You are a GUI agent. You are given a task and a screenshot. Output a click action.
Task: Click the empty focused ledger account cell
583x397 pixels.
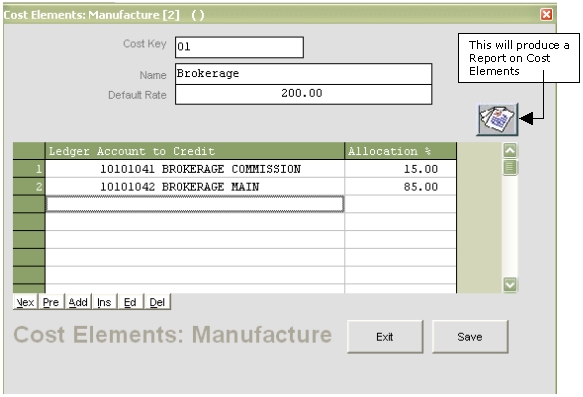click(195, 204)
